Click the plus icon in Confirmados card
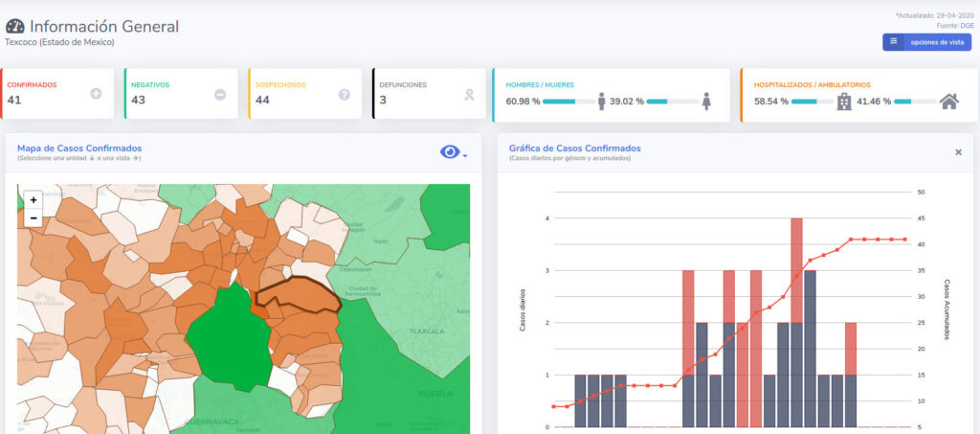The width and height of the screenshot is (980, 434). pyautogui.click(x=96, y=94)
